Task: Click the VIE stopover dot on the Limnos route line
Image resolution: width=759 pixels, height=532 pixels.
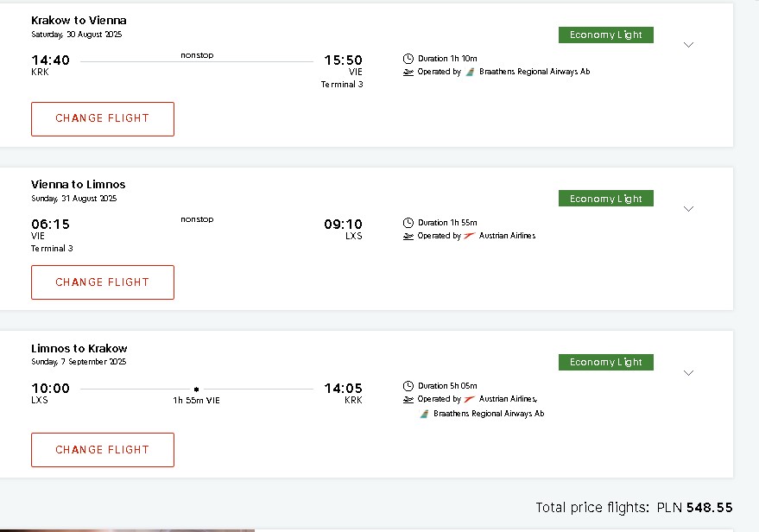Action: click(x=196, y=389)
